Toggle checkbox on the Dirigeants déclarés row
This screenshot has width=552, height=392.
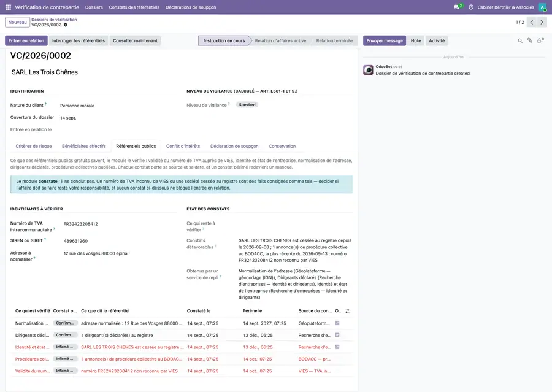337,335
